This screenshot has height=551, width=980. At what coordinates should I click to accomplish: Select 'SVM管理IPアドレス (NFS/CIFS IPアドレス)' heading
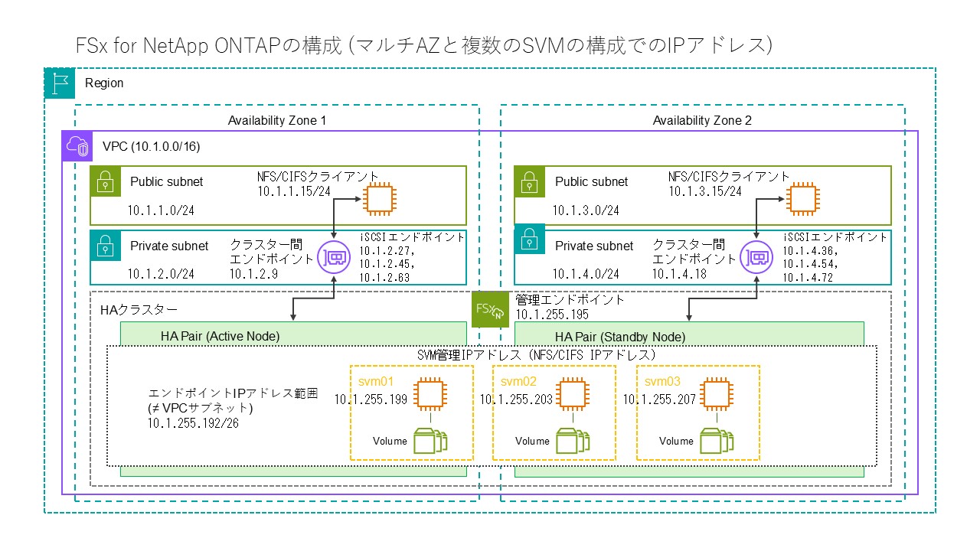point(537,354)
